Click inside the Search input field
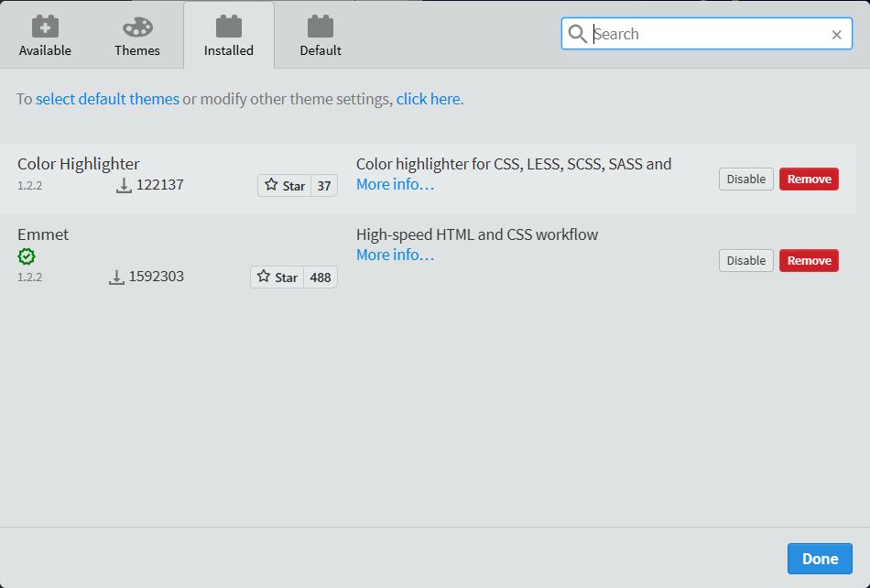 705,34
